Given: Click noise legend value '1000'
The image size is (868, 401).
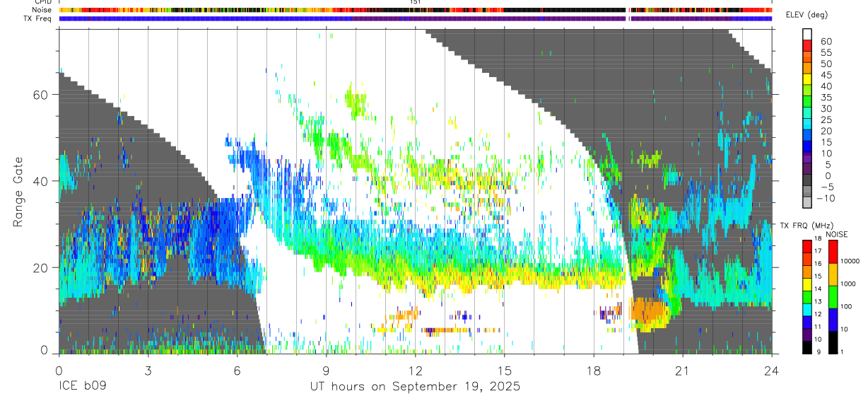Looking at the screenshot, I should tap(850, 284).
